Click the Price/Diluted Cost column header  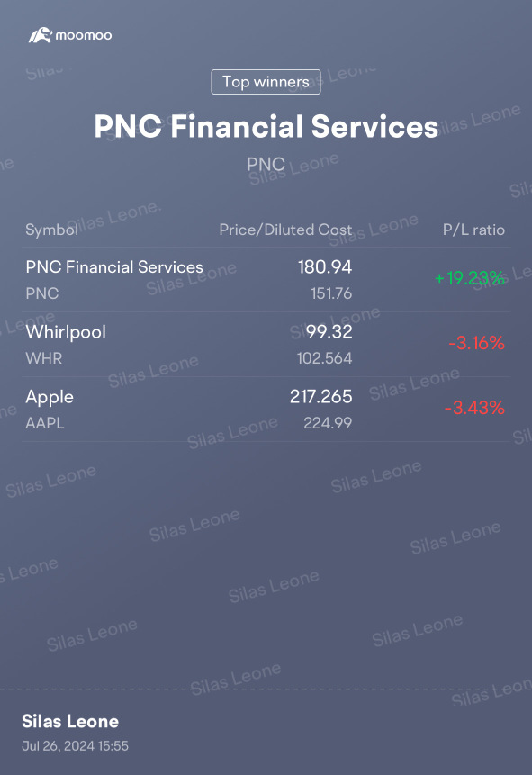coord(285,230)
